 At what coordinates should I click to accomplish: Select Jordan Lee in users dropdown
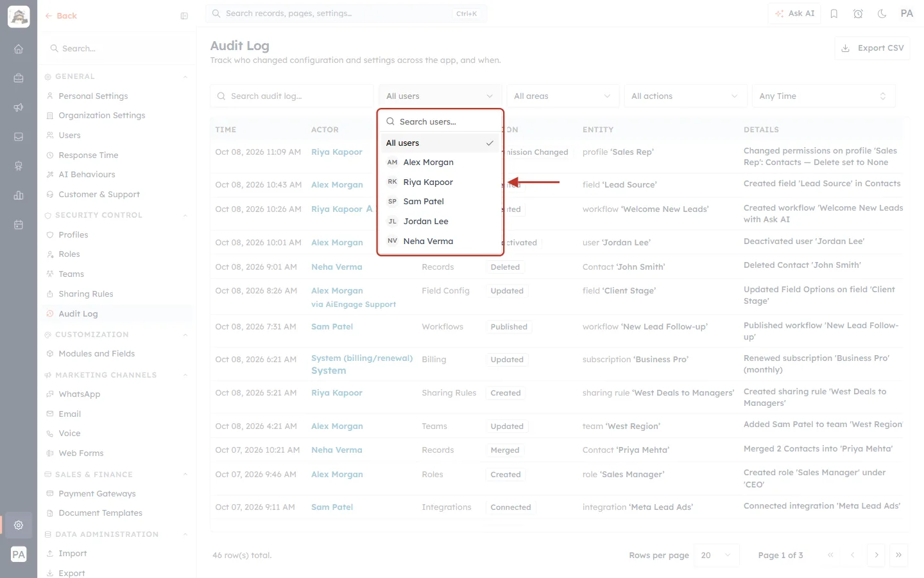[x=440, y=222]
